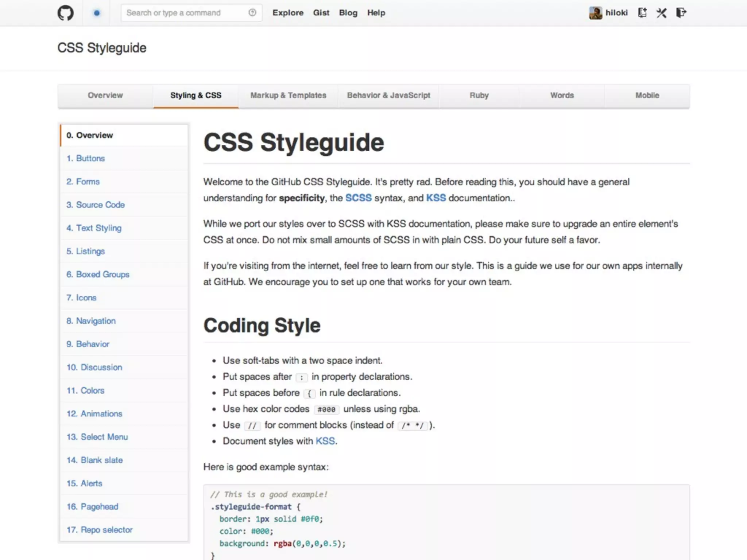Click the large 'CSS Styleguide' article heading
747x560 pixels.
point(294,142)
